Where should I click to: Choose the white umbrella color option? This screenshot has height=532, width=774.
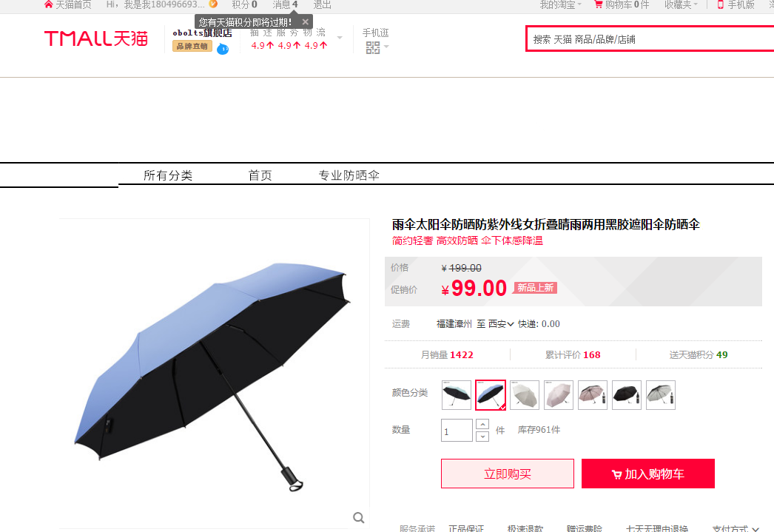click(525, 395)
